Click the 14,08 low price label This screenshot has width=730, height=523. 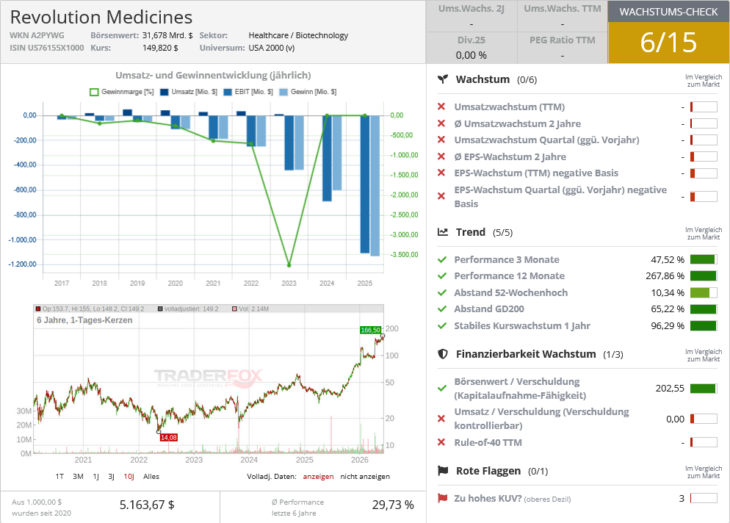(169, 437)
